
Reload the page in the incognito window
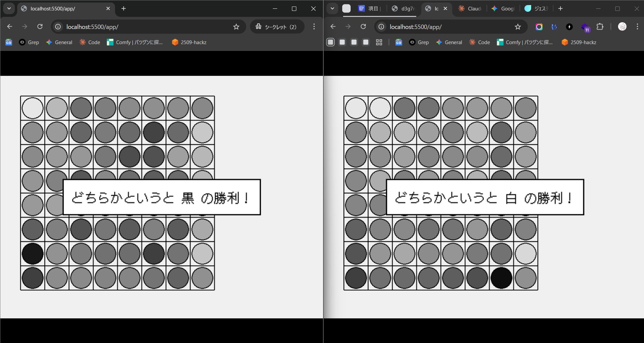40,27
